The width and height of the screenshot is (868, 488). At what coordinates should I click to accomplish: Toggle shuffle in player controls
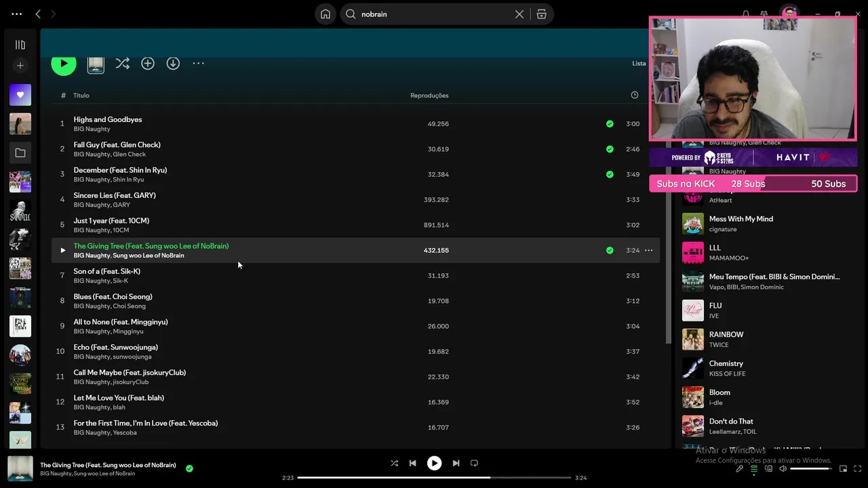click(x=394, y=463)
